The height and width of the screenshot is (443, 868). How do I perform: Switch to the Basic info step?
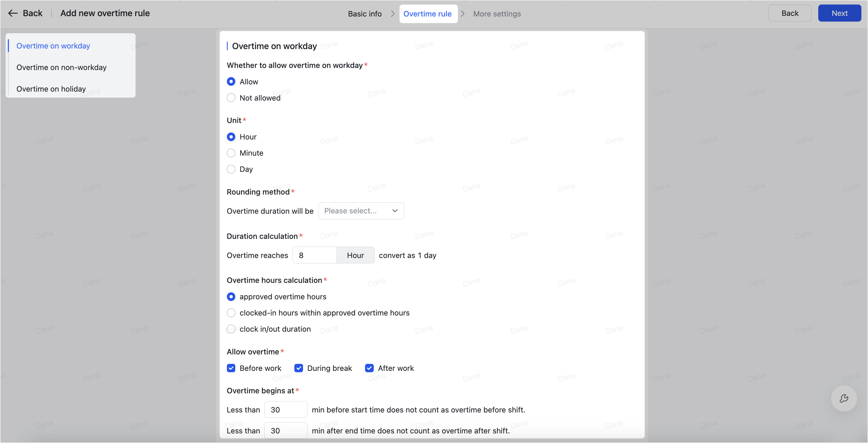tap(365, 14)
